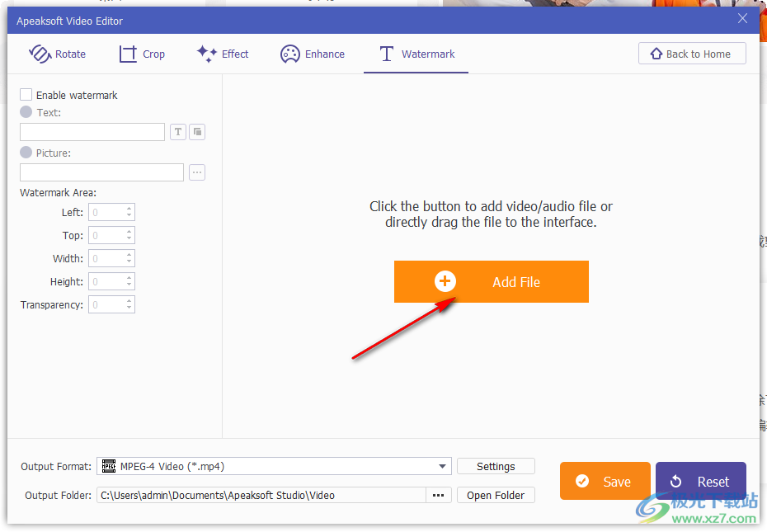Decrease the Height value stepper
767x532 pixels.
129,286
